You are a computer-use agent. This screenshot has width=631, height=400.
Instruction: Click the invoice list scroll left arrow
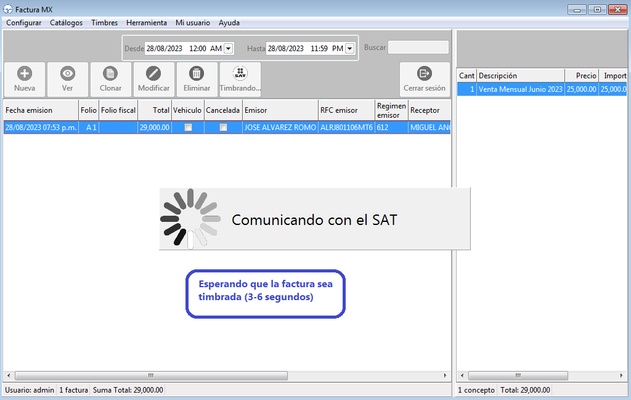8,375
